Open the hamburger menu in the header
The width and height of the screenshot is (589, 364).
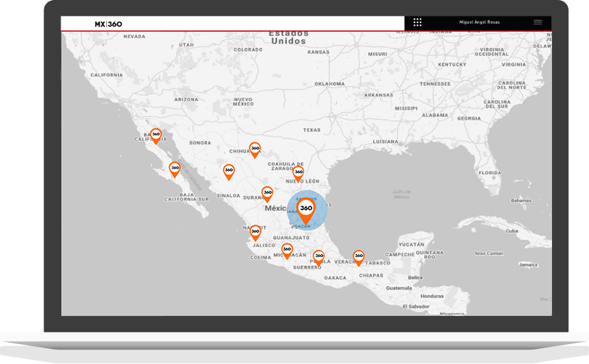[537, 22]
